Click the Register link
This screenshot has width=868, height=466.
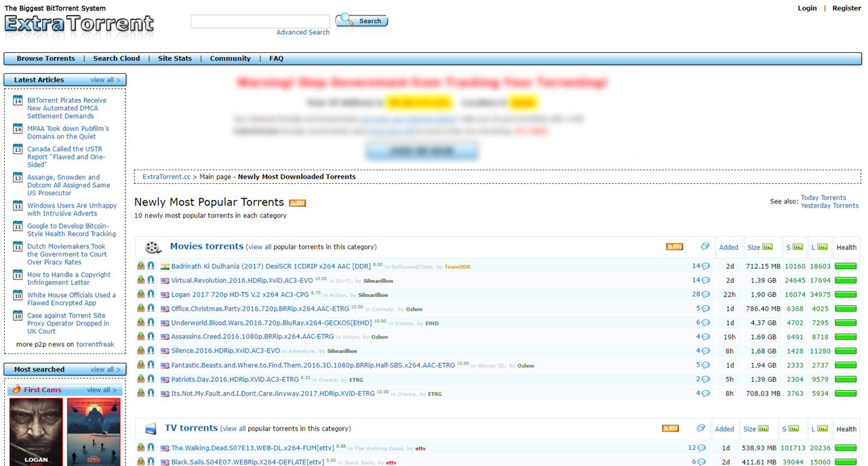[846, 8]
